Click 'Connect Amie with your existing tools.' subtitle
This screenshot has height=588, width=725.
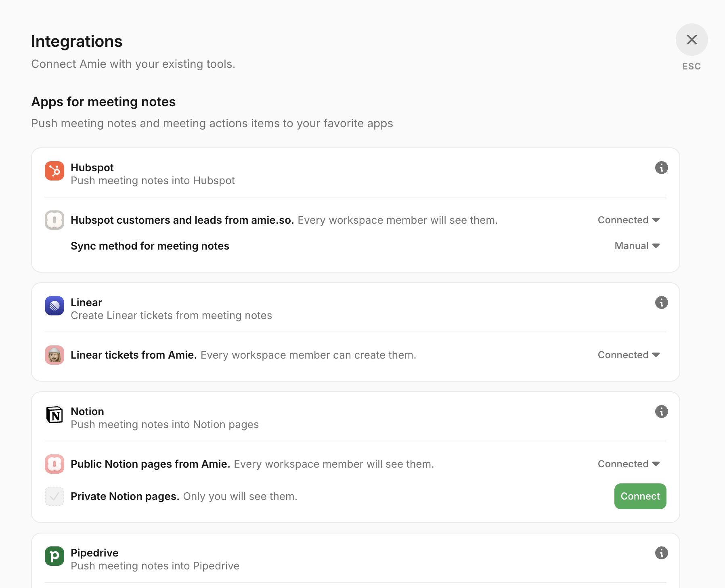coord(133,64)
